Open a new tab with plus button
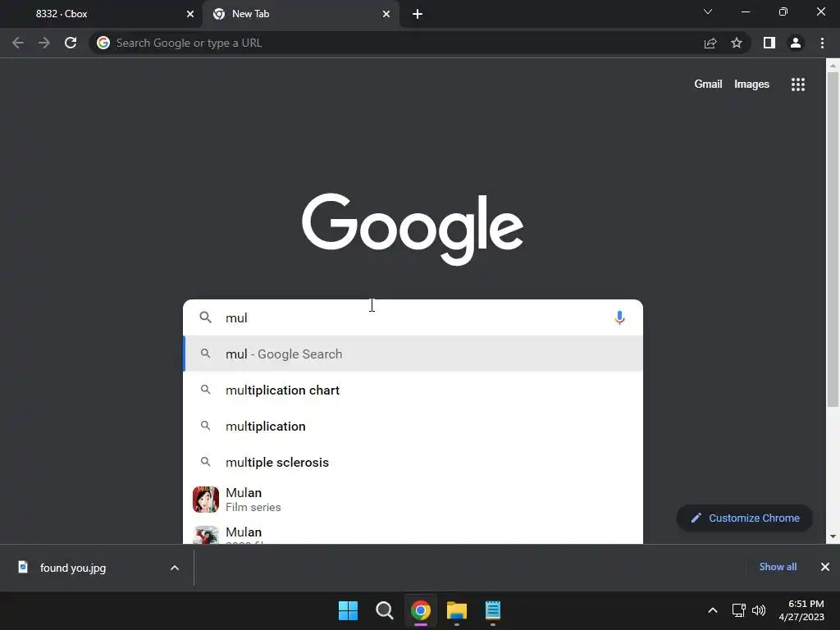840x630 pixels. click(418, 14)
